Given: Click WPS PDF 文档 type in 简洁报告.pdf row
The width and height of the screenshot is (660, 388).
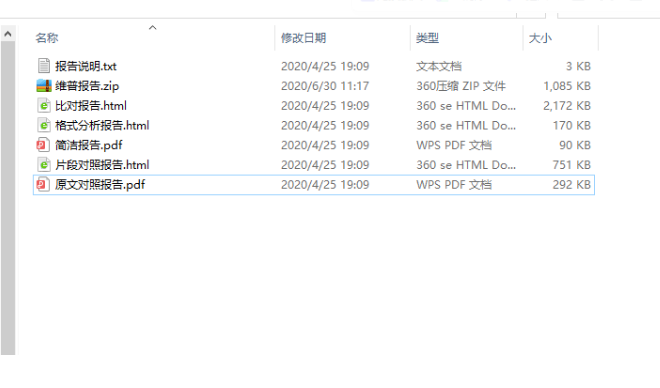Looking at the screenshot, I should (454, 145).
